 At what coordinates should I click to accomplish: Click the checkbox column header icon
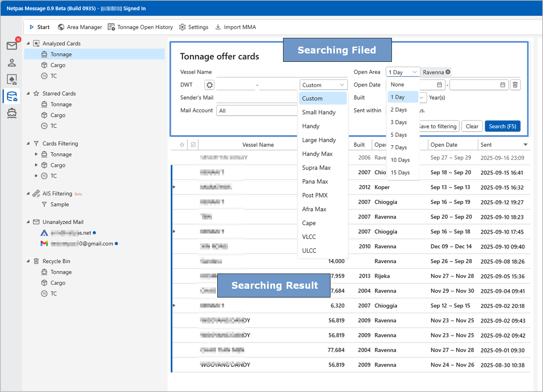point(193,145)
